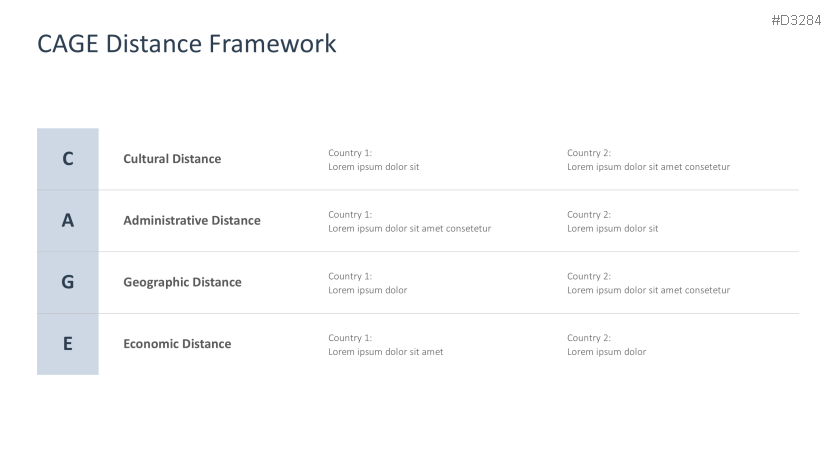Click Geographic row's Country 2 lorem ipsum text
Screen dimensions: 836x470
coord(648,290)
